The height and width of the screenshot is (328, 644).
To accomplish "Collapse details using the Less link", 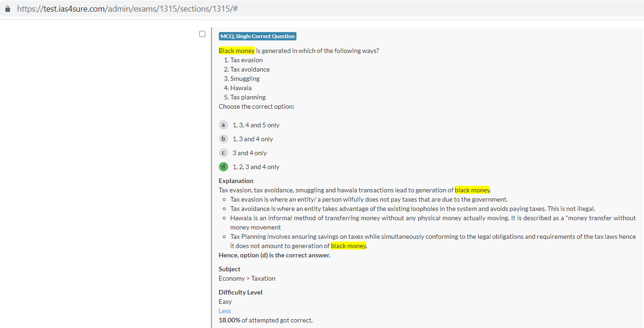I will [x=225, y=311].
